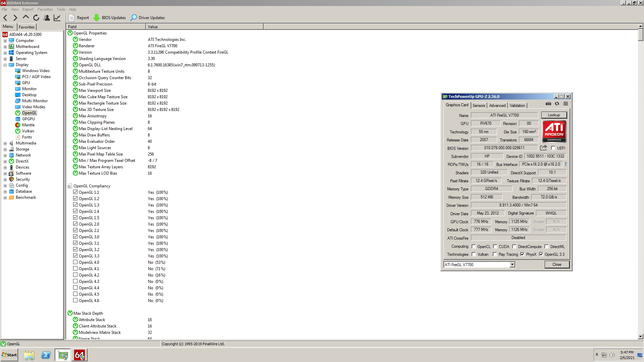644x362 pixels.
Task: Switch to the Sensors tab in GPU-Z
Action: pos(479,106)
